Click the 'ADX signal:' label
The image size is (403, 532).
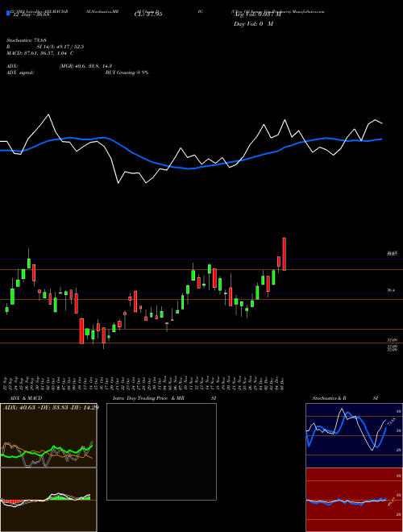[20, 73]
